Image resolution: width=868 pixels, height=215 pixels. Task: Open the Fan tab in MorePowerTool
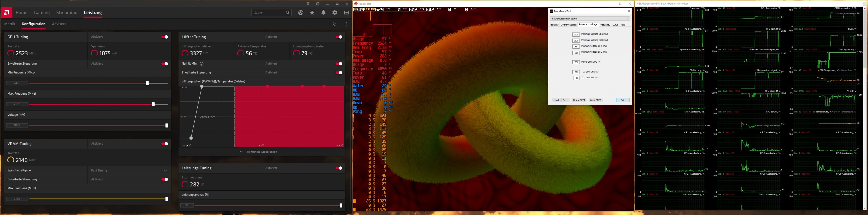point(623,25)
